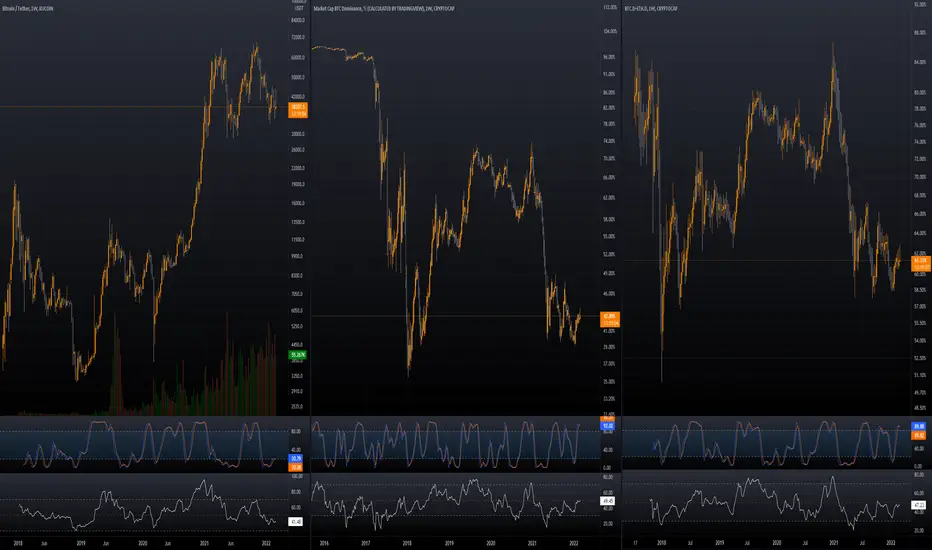Click 72000.0 on the Bitcoin price axis
932x550 pixels.
tap(298, 37)
